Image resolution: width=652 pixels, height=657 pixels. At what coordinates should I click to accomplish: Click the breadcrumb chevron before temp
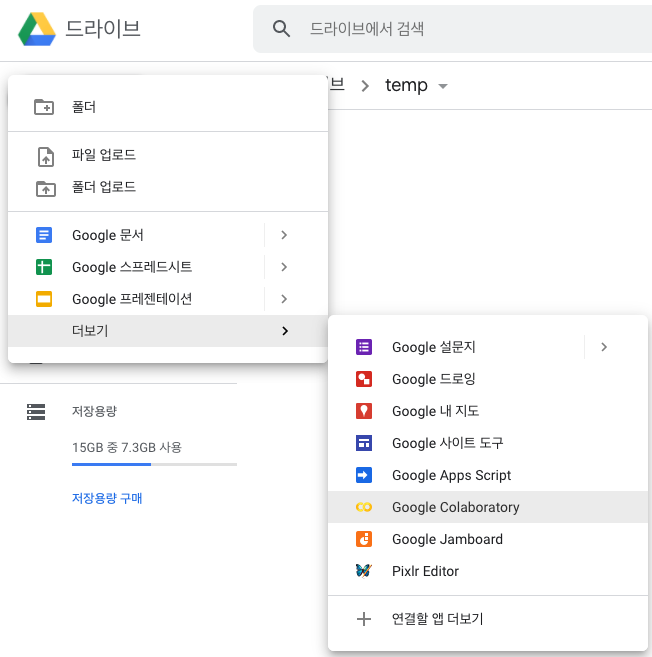[365, 86]
